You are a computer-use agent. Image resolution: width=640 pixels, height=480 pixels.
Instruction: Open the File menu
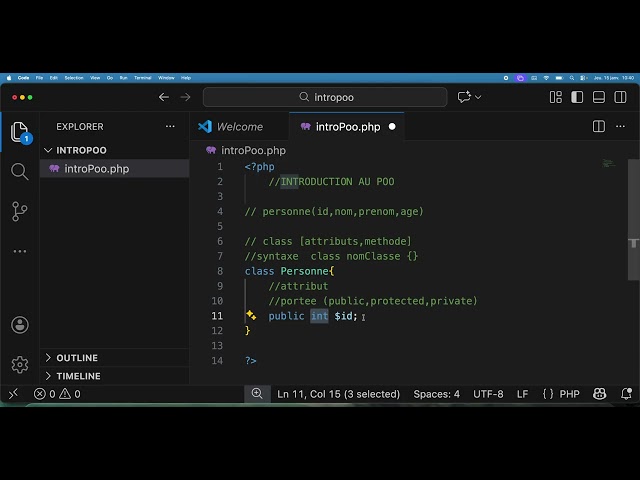coord(39,78)
